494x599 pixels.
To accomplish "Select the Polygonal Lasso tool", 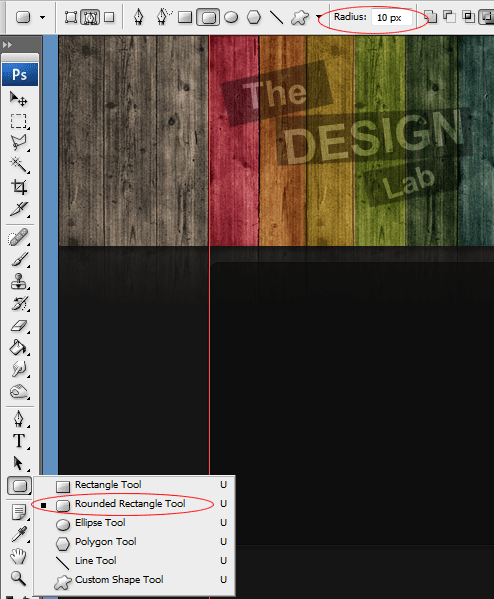I will [x=19, y=143].
